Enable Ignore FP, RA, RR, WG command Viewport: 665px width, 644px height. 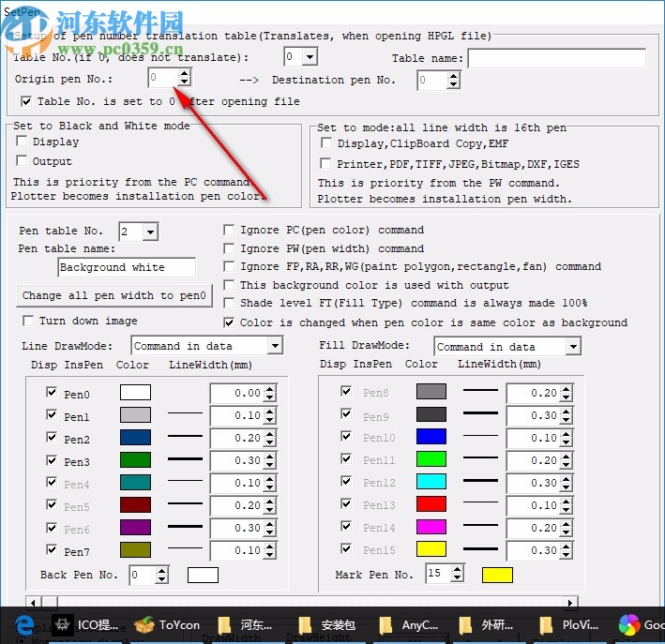coord(229,266)
